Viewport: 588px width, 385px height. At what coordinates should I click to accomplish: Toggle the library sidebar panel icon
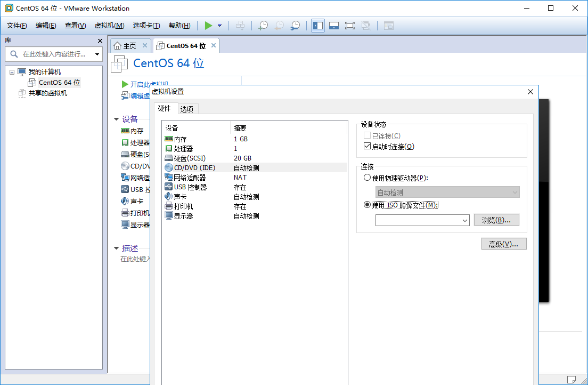(x=317, y=25)
